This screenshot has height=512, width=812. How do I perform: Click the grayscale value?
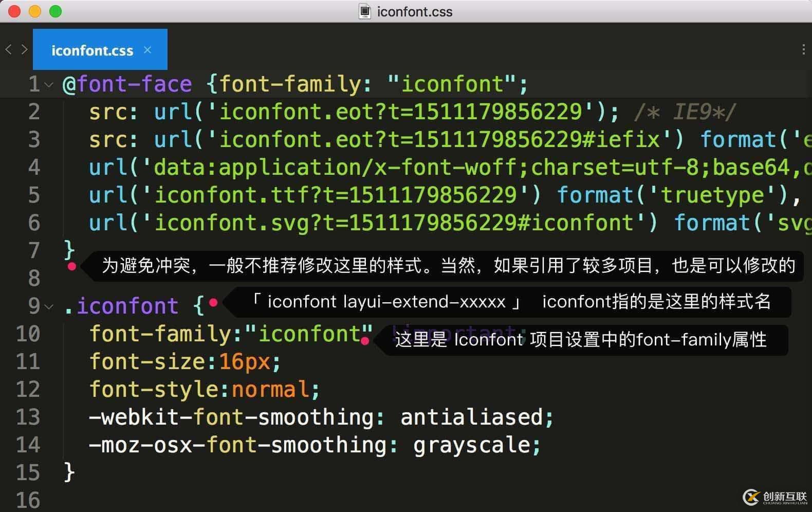(x=471, y=445)
